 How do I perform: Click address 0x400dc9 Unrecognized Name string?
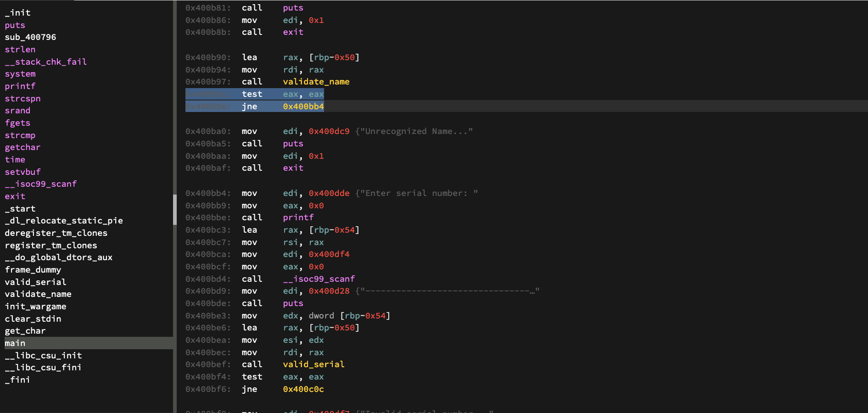tap(329, 131)
